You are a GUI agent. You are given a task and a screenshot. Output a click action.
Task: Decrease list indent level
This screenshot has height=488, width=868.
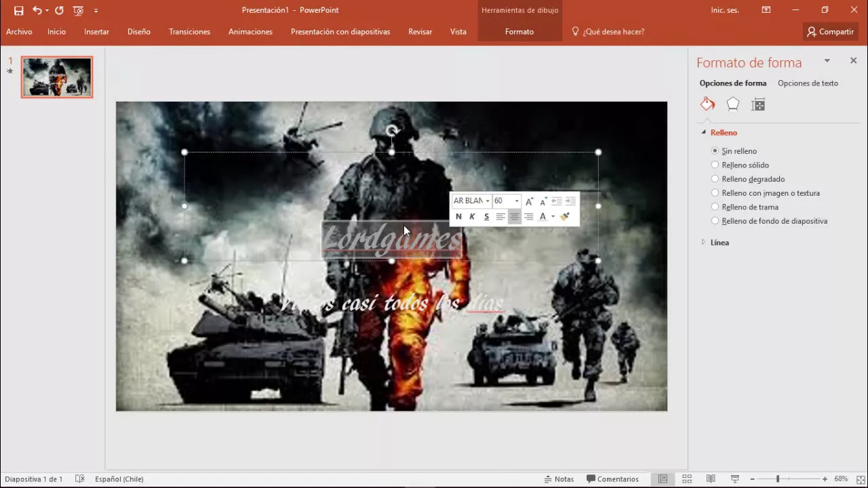[557, 201]
